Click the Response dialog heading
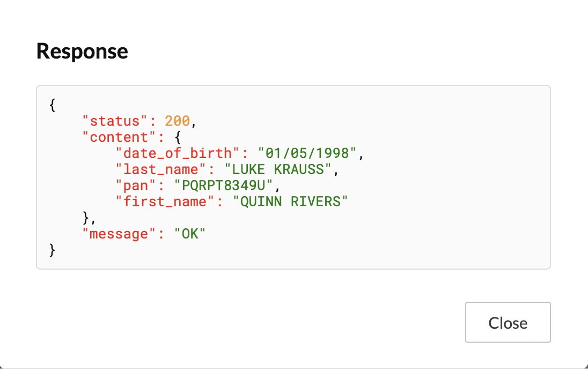Viewport: 588px width, 369px height. [x=82, y=51]
